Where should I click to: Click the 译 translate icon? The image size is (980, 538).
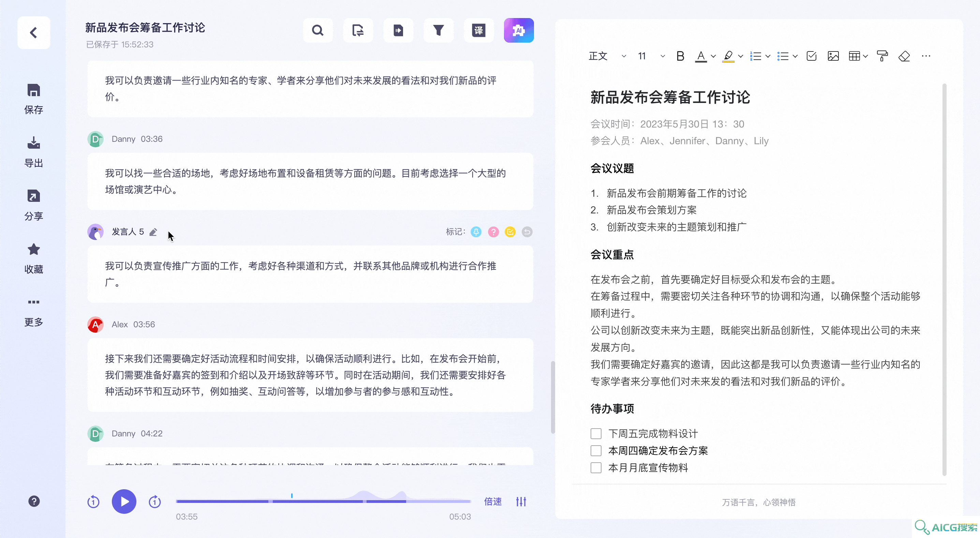coord(479,30)
